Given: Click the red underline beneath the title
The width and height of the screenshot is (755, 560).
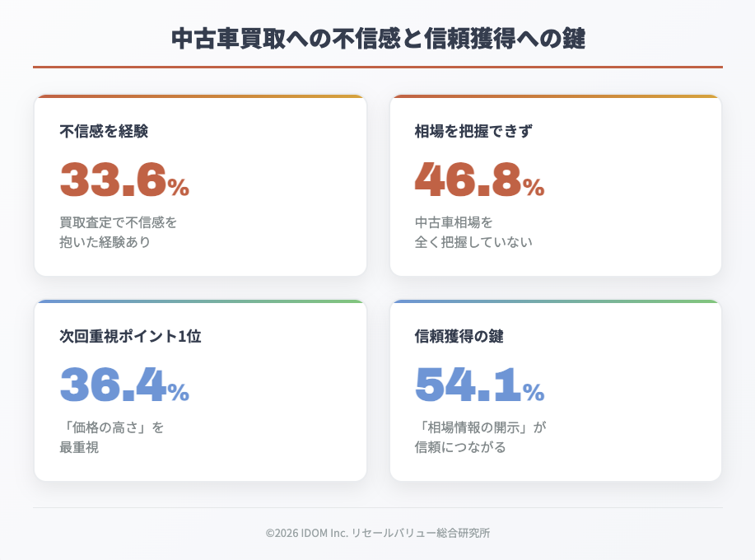Looking at the screenshot, I should click(377, 67).
